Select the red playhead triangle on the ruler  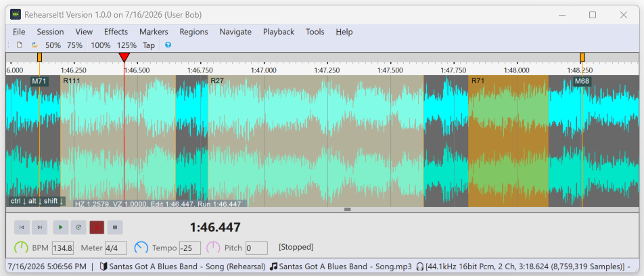(124, 57)
